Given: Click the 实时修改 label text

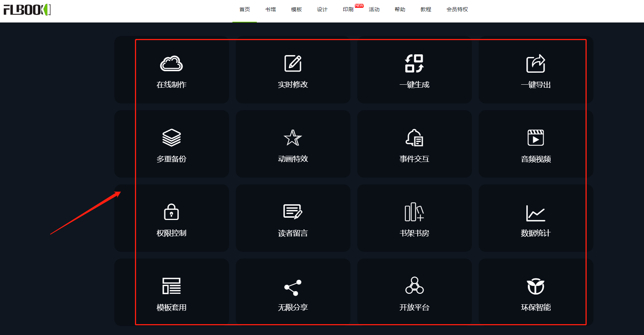Looking at the screenshot, I should 293,85.
